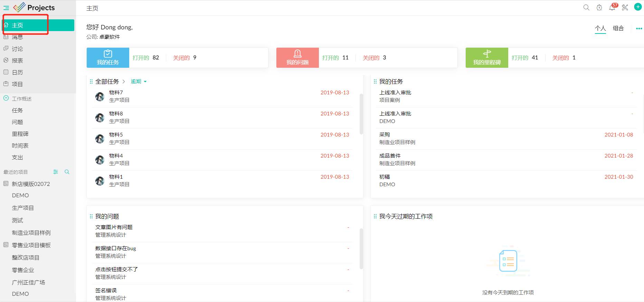Image resolution: width=644 pixels, height=302 pixels.
Task: Open the three-dot more options menu
Action: pos(639,28)
